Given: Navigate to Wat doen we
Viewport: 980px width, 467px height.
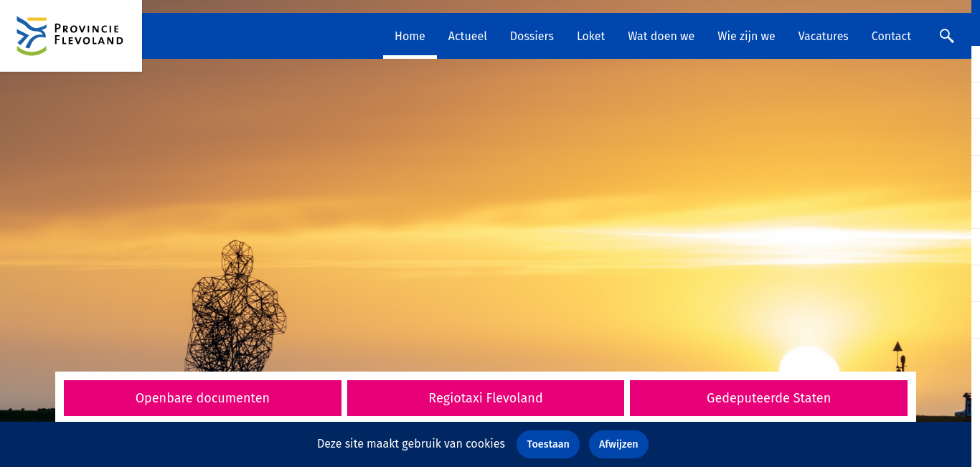Looking at the screenshot, I should point(661,36).
